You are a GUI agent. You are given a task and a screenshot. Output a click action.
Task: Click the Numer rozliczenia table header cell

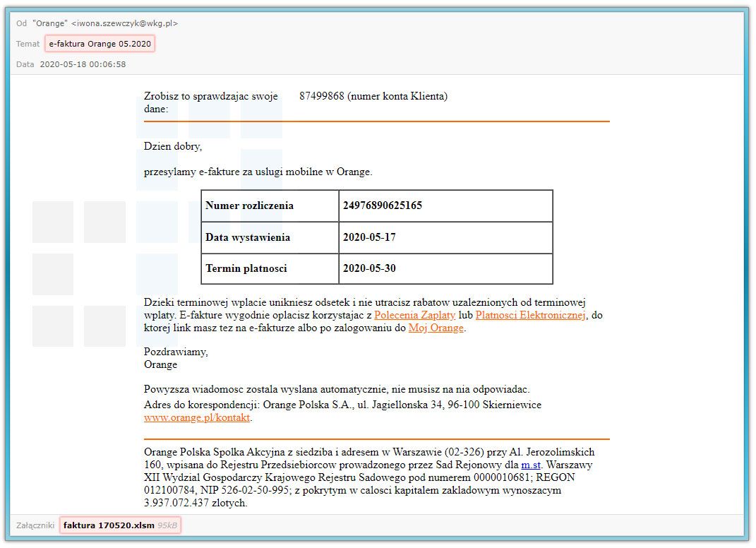270,205
